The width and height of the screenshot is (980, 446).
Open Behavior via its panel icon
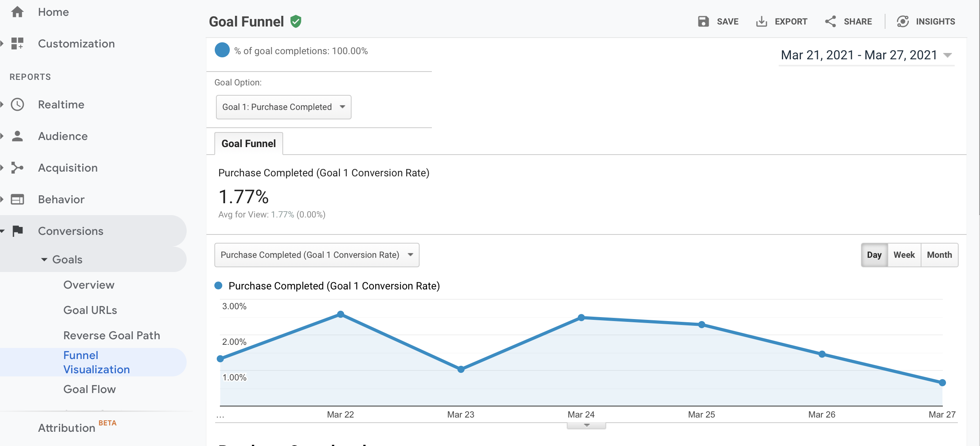[x=18, y=199]
